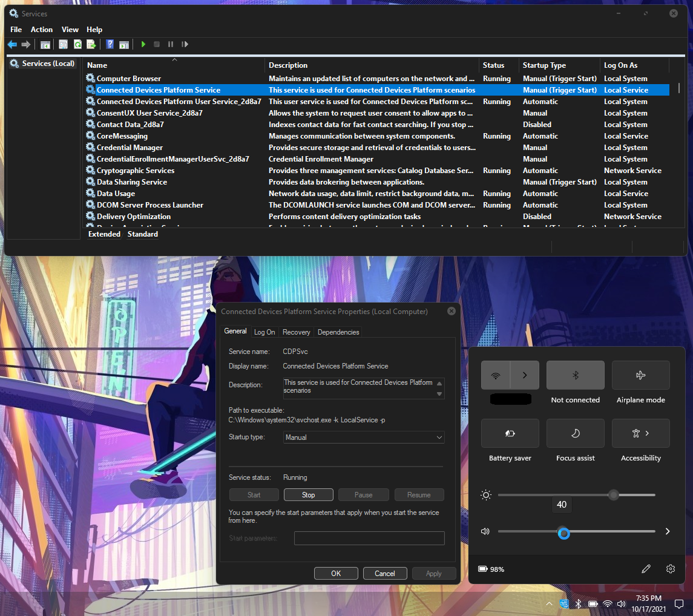
Task: Click the Intel graphics tray icon in the taskbar
Action: (564, 604)
